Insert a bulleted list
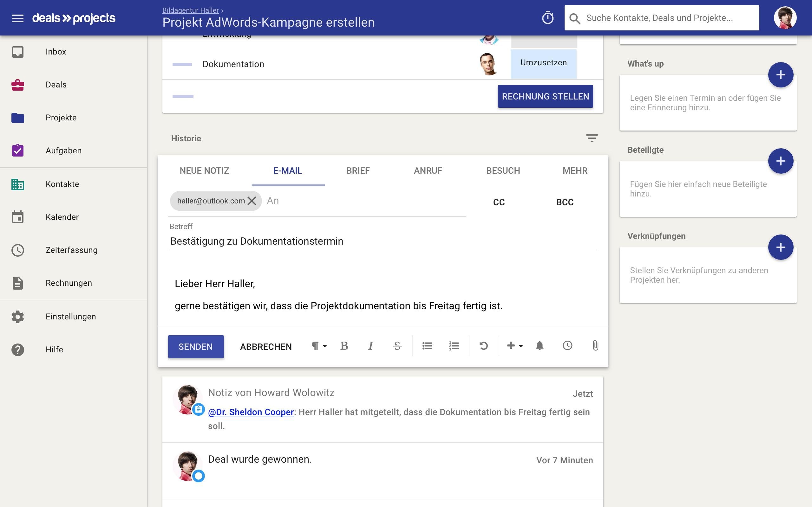Image resolution: width=812 pixels, height=507 pixels. pyautogui.click(x=427, y=346)
